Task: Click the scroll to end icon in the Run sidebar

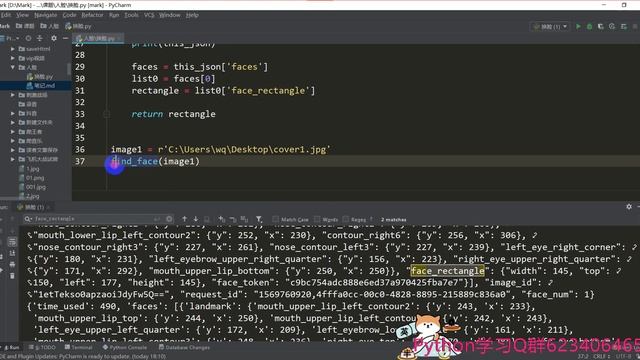Action: tap(12, 253)
